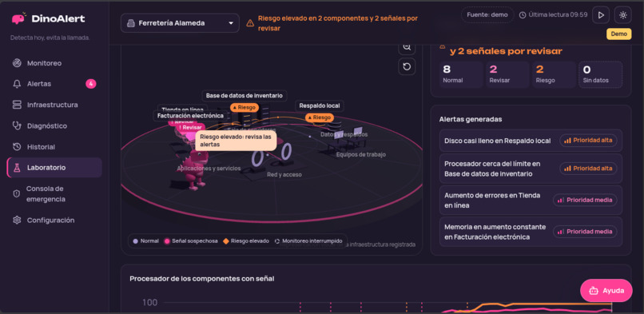Click the Respaldo local map label
Viewport: 644px width, 314px height.
320,105
